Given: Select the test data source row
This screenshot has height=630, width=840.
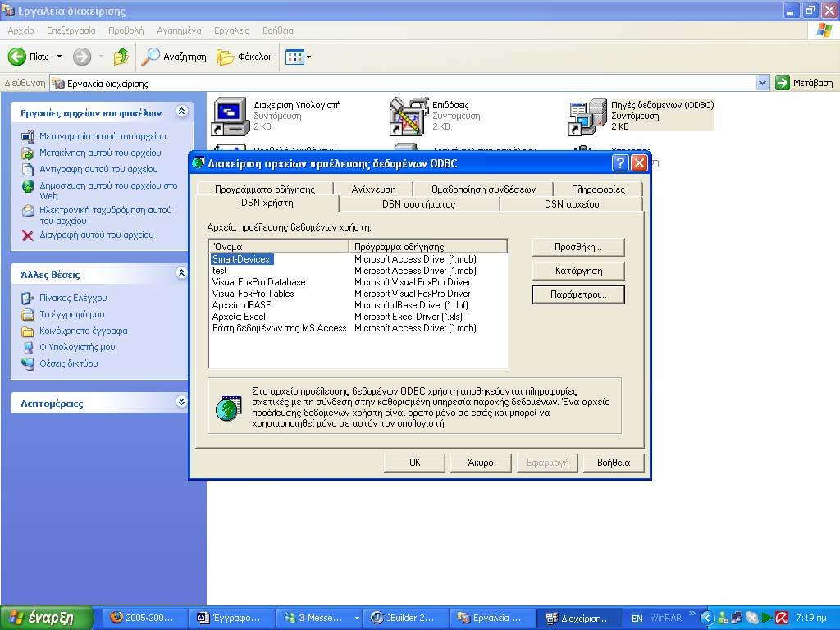Looking at the screenshot, I should (358, 271).
